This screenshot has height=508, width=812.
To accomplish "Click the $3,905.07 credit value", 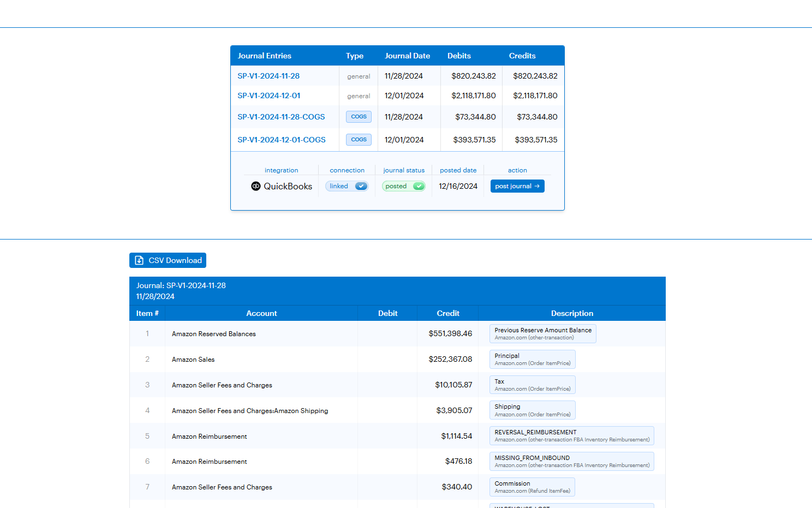I will 454,410.
